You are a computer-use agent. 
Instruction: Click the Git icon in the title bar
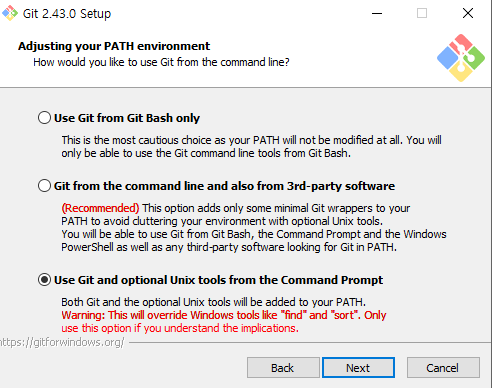[10, 13]
